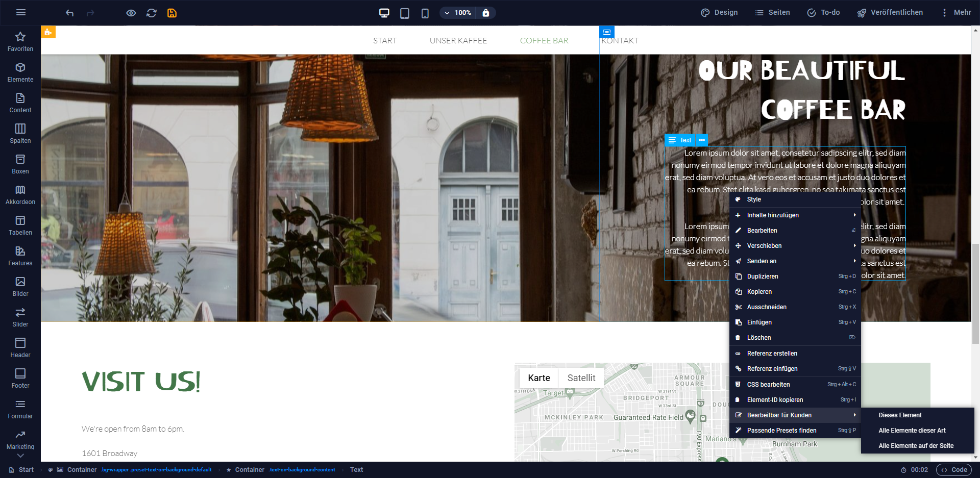Choose Referenz erstellen
Screen dimensions: 980x478
click(x=795, y=354)
